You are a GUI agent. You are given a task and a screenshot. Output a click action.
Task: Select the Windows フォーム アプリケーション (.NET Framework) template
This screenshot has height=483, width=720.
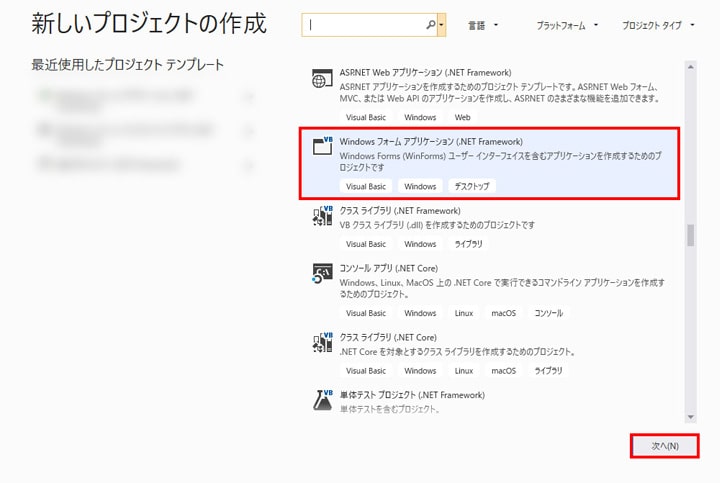pyautogui.click(x=489, y=163)
